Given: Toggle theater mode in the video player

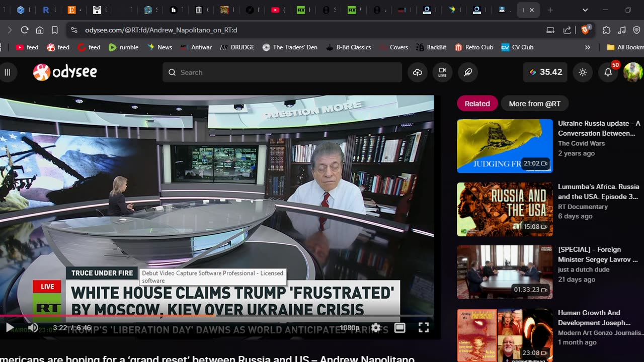Looking at the screenshot, I should tap(400, 328).
